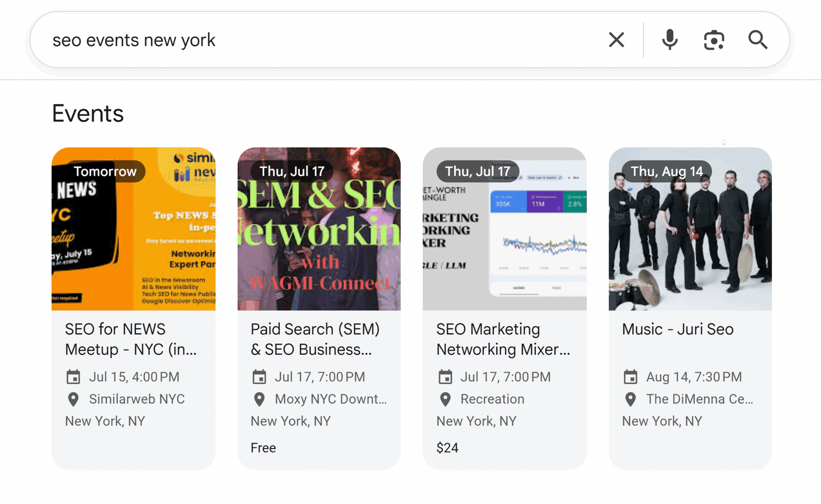Click calendar icon next to Jul 15, 4:00 PM
The image size is (821, 504).
pyautogui.click(x=73, y=377)
